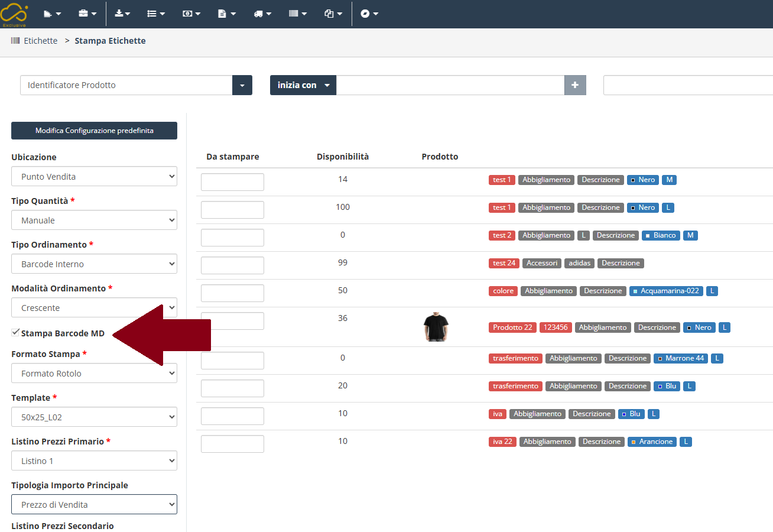
Task: Click Da stampare field for test 2 row
Action: (x=232, y=237)
